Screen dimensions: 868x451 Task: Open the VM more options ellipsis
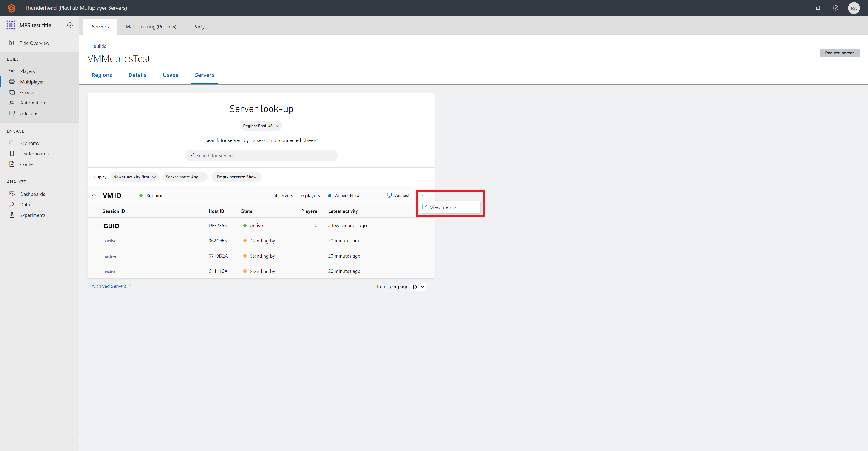pyautogui.click(x=424, y=195)
